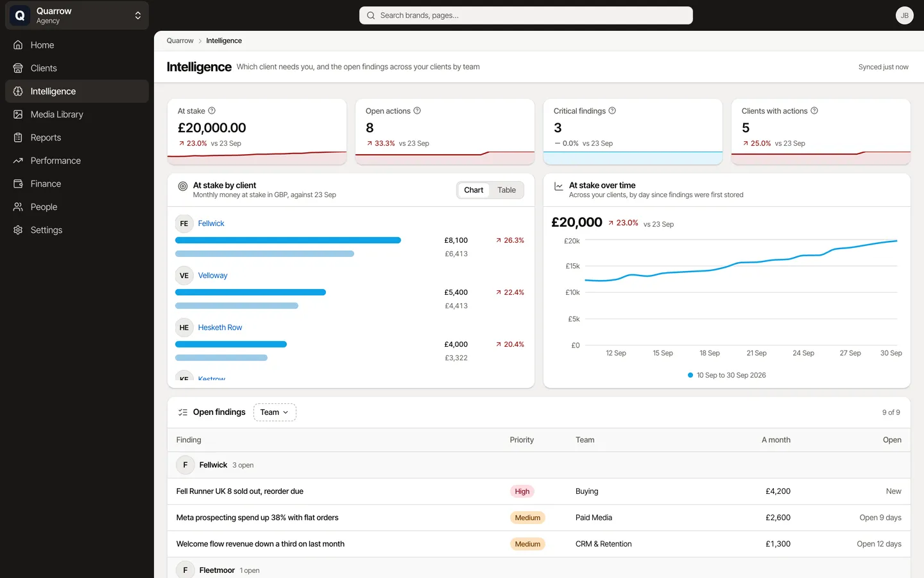Viewport: 924px width, 578px height.
Task: Click the High priority badge
Action: tap(522, 491)
